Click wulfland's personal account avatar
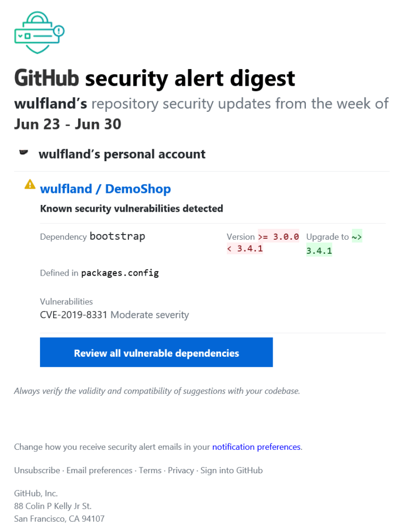 click(23, 152)
